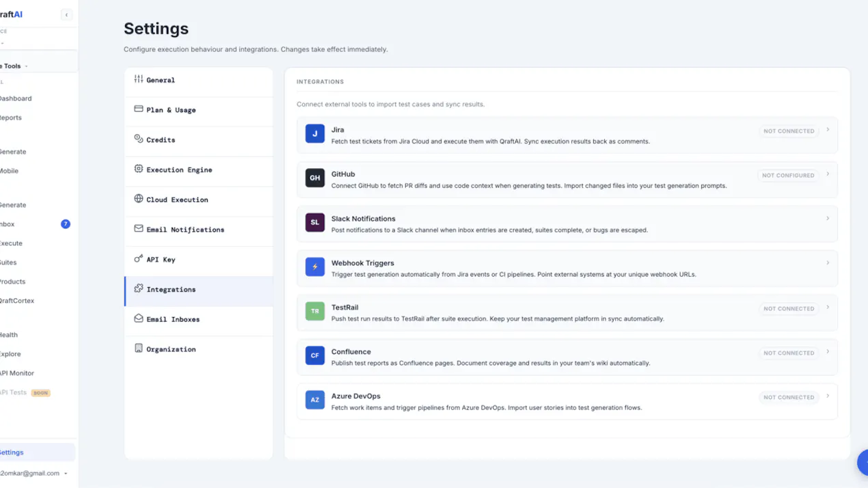Click the Webhook Triggers title text
Viewport: 868px width, 488px height.
pos(363,263)
